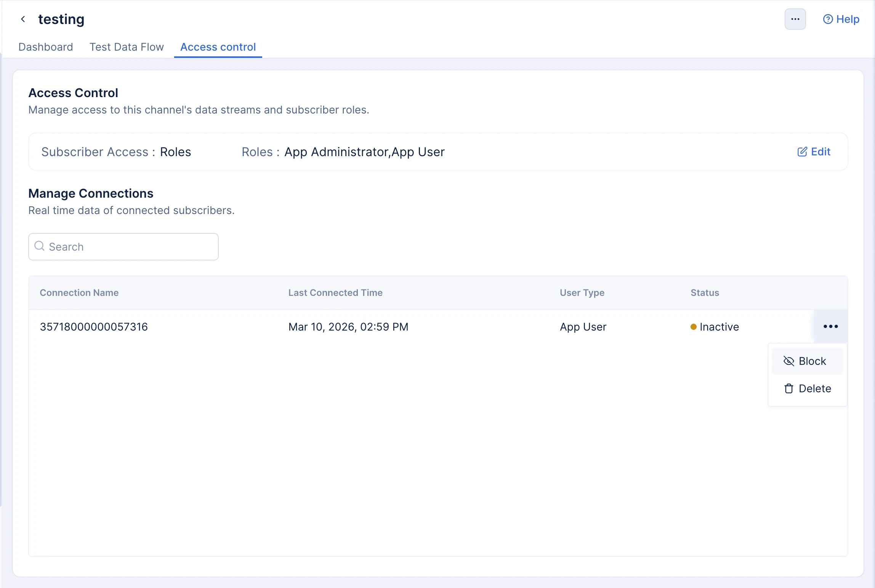The height and width of the screenshot is (588, 875).
Task: Focus the Search connections field
Action: pos(123,247)
